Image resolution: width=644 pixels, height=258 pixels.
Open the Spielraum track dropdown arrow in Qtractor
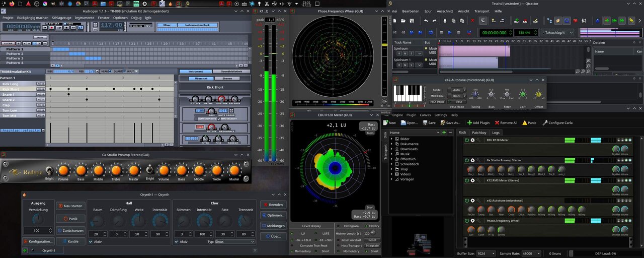420,53
